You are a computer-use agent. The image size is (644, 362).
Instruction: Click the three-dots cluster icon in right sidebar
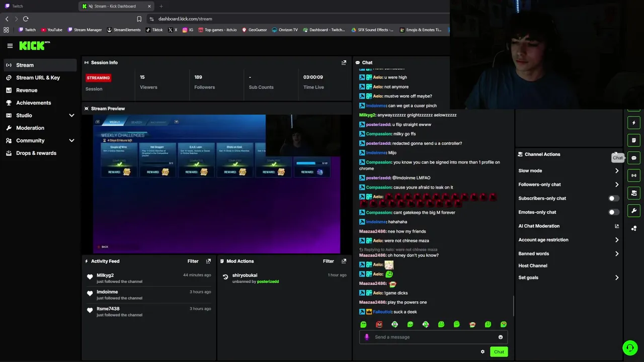[634, 228]
